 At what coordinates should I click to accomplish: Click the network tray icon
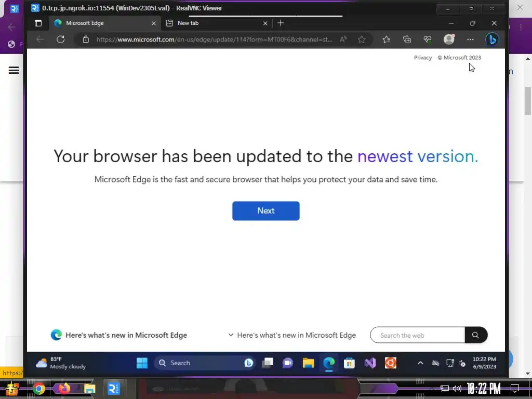450,363
